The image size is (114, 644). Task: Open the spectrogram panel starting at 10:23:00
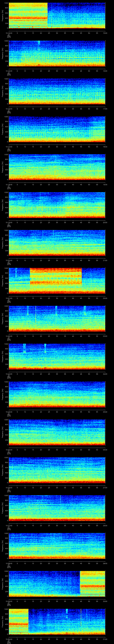coord(57,357)
